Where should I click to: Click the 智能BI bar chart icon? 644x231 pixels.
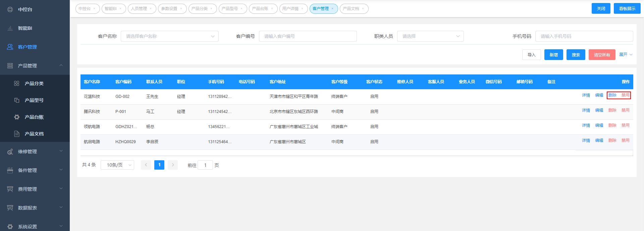coord(10,28)
